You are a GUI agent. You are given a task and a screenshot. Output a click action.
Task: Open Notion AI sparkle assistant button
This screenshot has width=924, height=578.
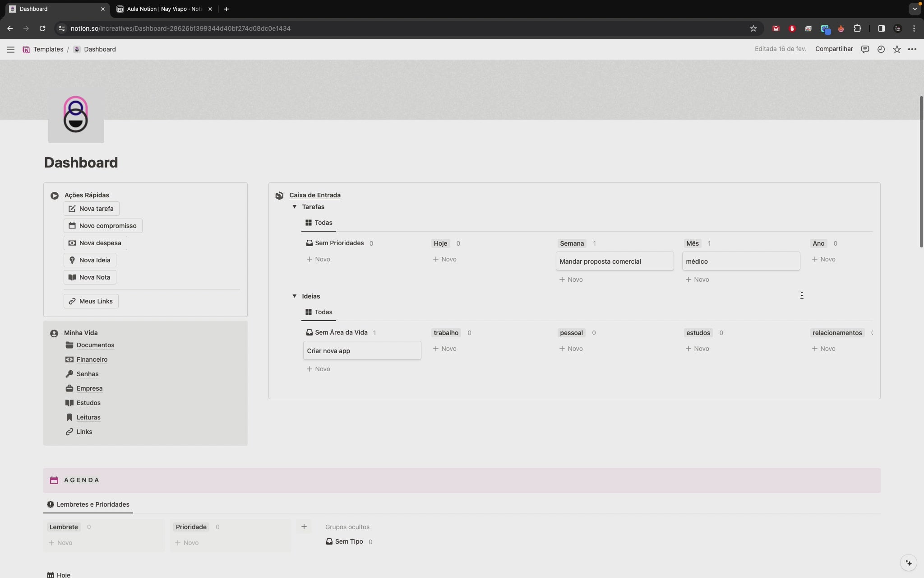coord(909,563)
